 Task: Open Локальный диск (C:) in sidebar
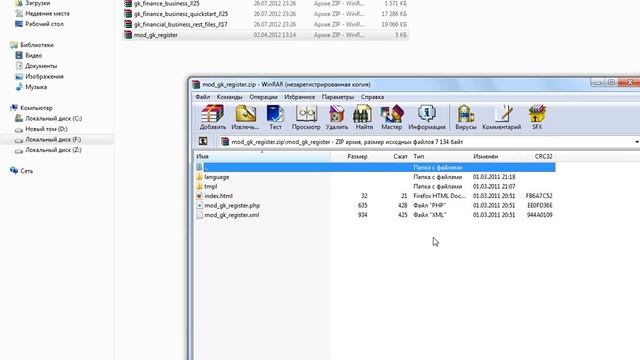coord(53,119)
